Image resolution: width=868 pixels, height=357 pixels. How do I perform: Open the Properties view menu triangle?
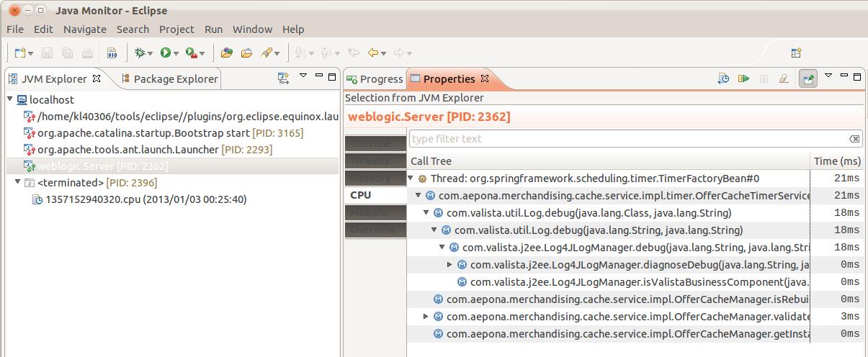[828, 76]
